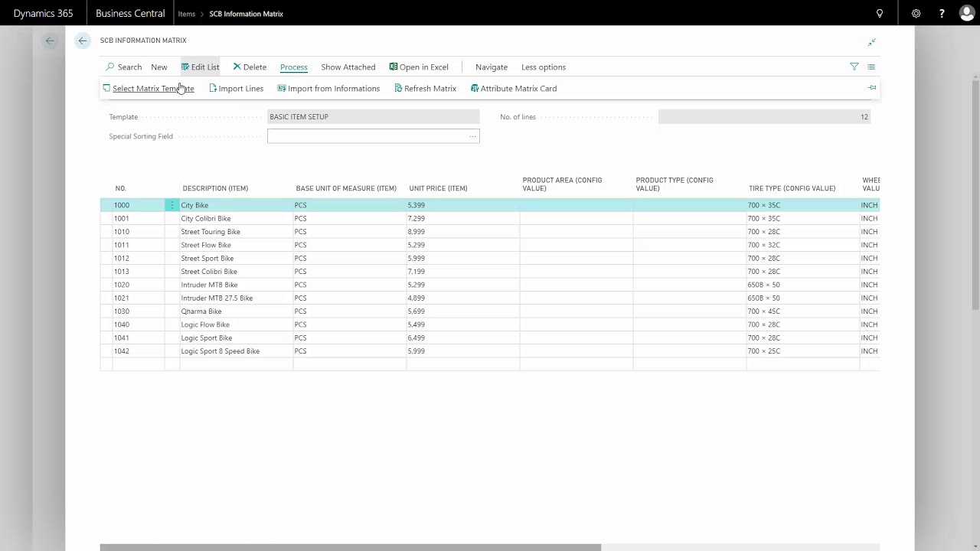Click the back arrow beside SCB Information Matrix
The width and height of the screenshot is (980, 551).
(83, 41)
